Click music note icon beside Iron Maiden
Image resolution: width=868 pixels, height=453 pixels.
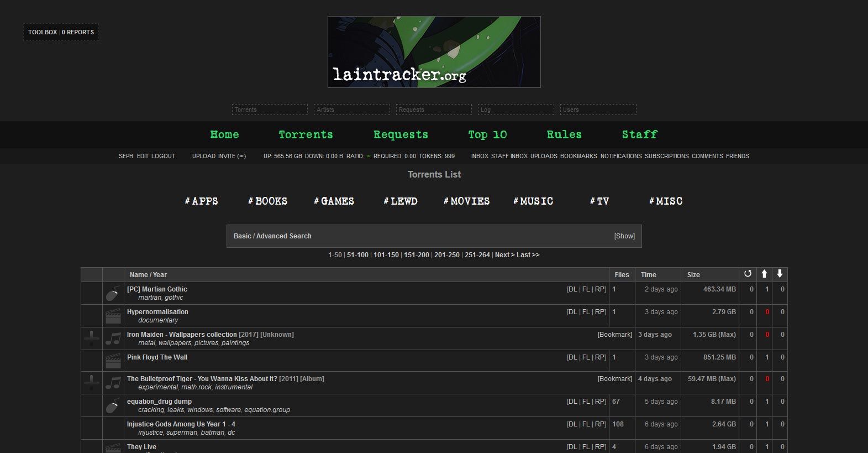113,339
